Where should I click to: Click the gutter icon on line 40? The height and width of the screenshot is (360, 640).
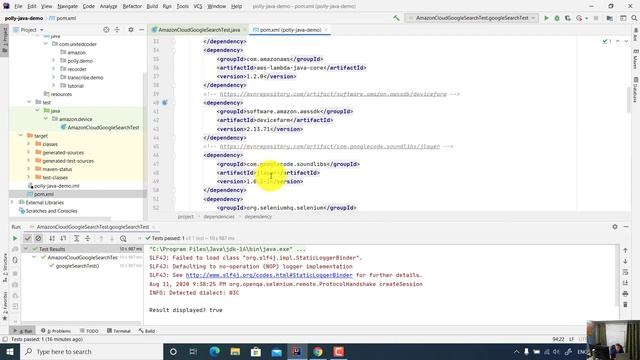pos(165,103)
